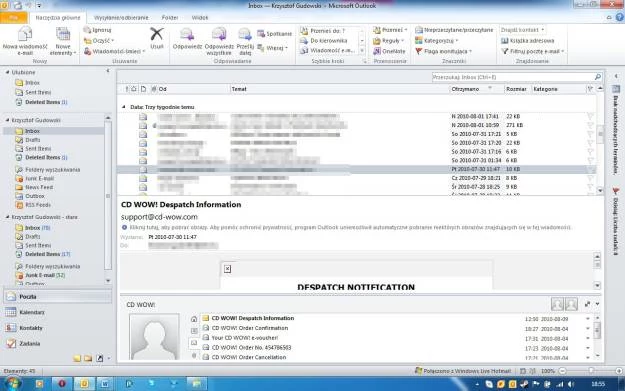
Task: Switch to the Folder ribbon tab
Action: pyautogui.click(x=170, y=18)
